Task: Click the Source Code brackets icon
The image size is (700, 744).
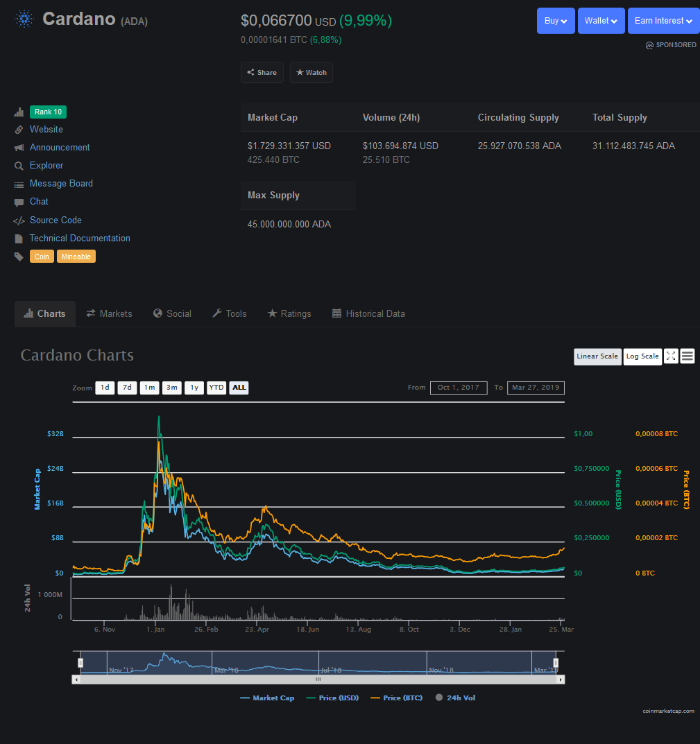Action: click(x=19, y=220)
